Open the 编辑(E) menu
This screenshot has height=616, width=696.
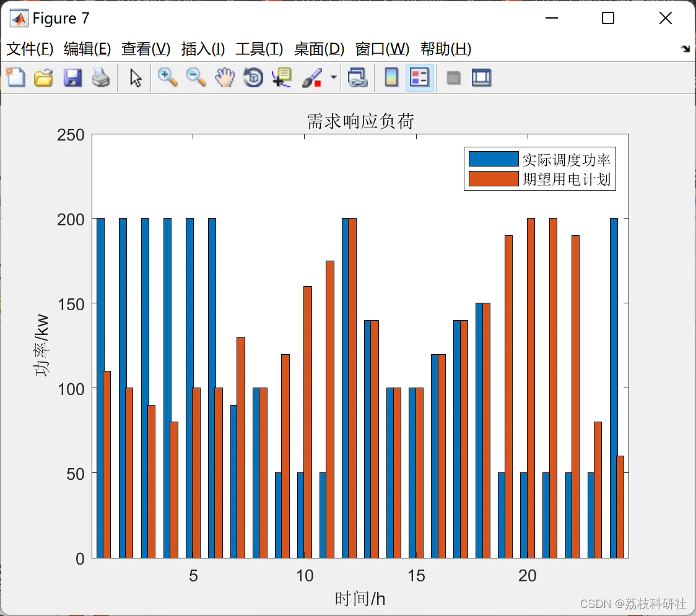(x=87, y=49)
